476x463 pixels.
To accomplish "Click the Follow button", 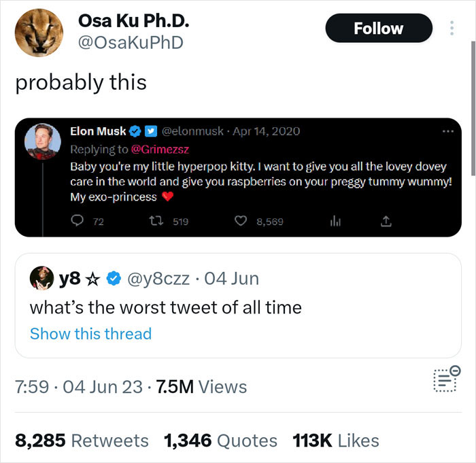I will 379,29.
